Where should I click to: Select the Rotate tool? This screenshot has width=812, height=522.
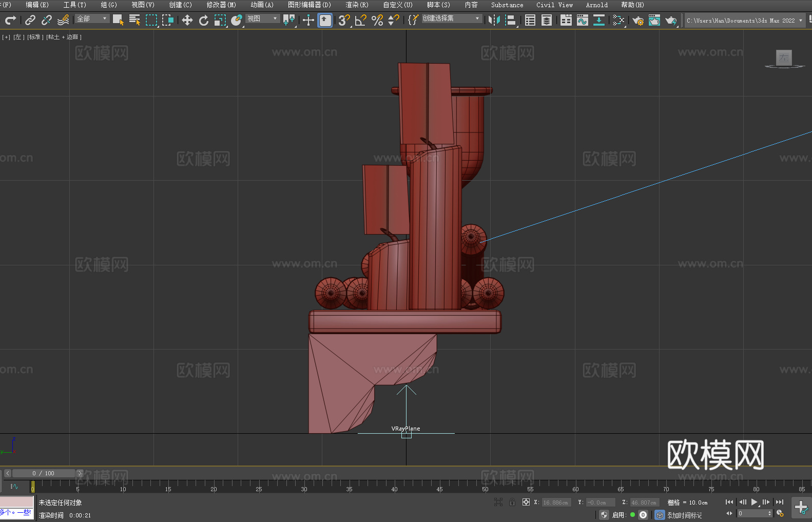pos(204,20)
